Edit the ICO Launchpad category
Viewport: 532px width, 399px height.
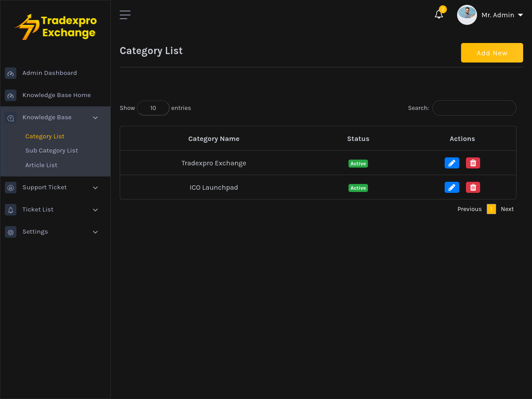pyautogui.click(x=452, y=188)
